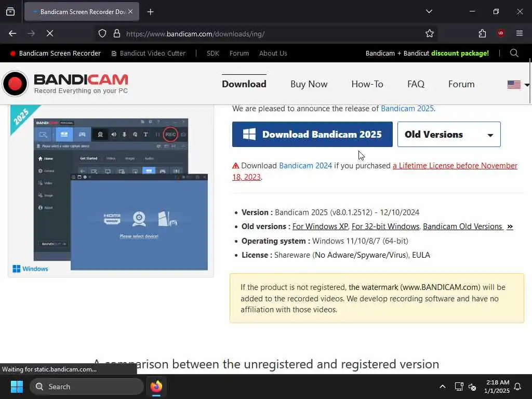Click the site security padlock icon
Viewport: 532px width, 399px height.
coord(117,33)
